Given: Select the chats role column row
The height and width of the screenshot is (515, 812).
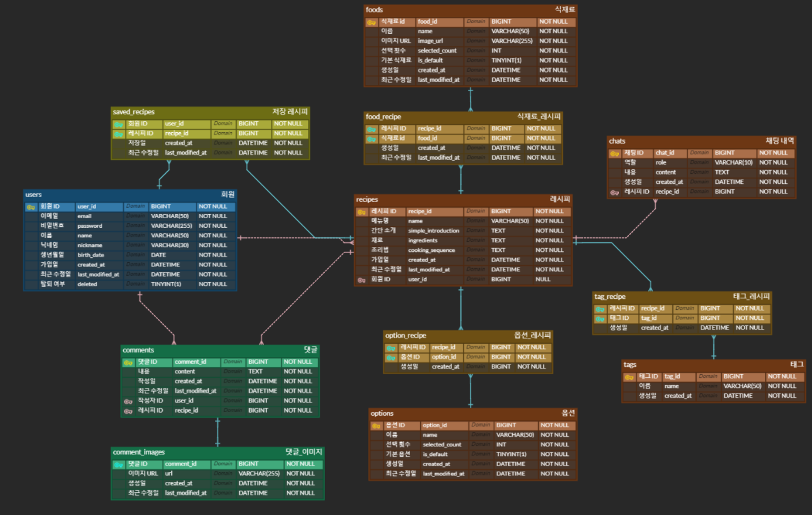Looking at the screenshot, I should [x=661, y=163].
